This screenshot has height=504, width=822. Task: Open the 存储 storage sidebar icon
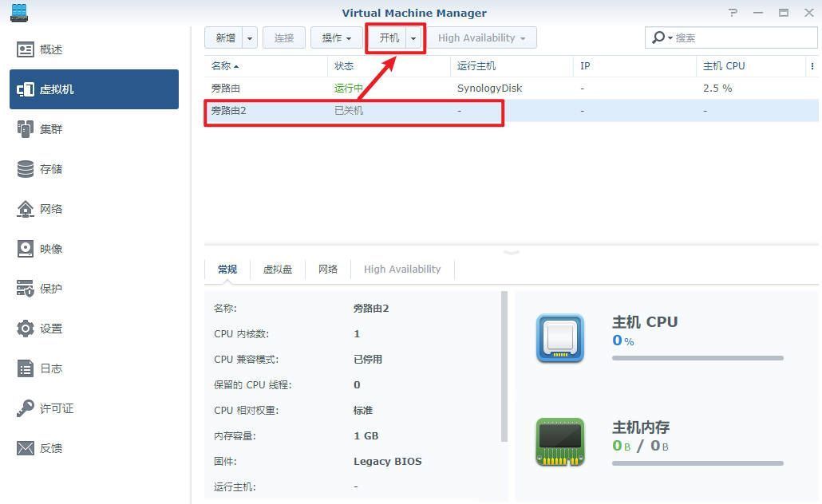(26, 169)
